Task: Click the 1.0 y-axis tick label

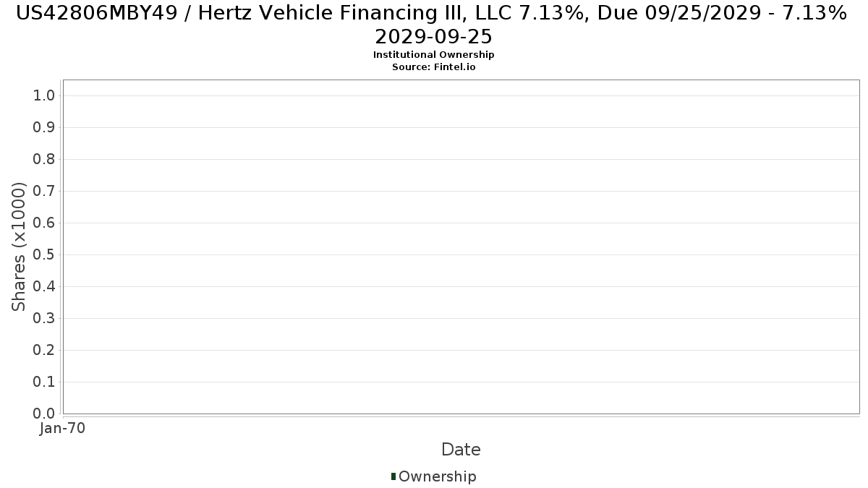Action: [45, 96]
